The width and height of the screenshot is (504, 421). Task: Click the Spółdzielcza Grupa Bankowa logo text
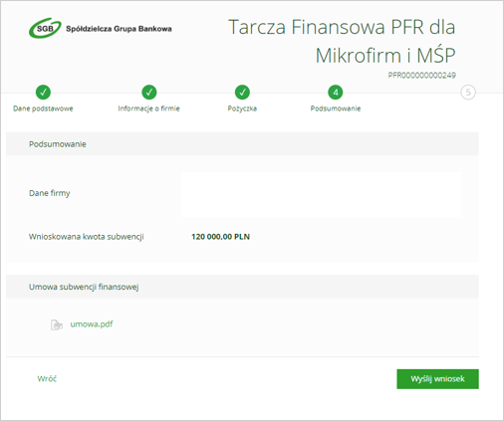tap(119, 29)
